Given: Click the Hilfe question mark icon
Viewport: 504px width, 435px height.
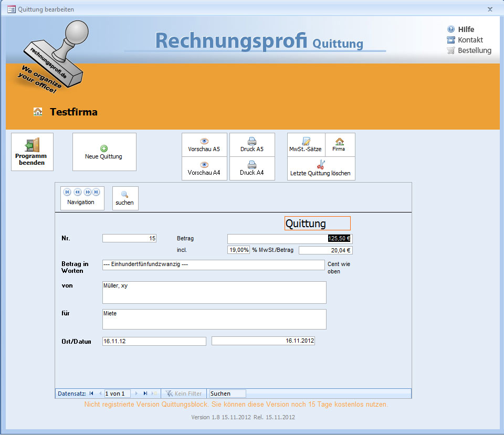Looking at the screenshot, I should tap(451, 29).
